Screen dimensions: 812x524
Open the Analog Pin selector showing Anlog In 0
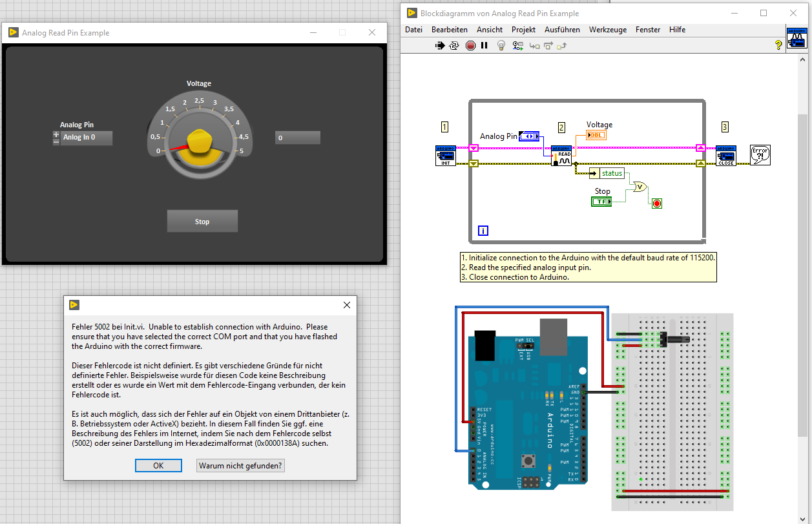[x=87, y=138]
